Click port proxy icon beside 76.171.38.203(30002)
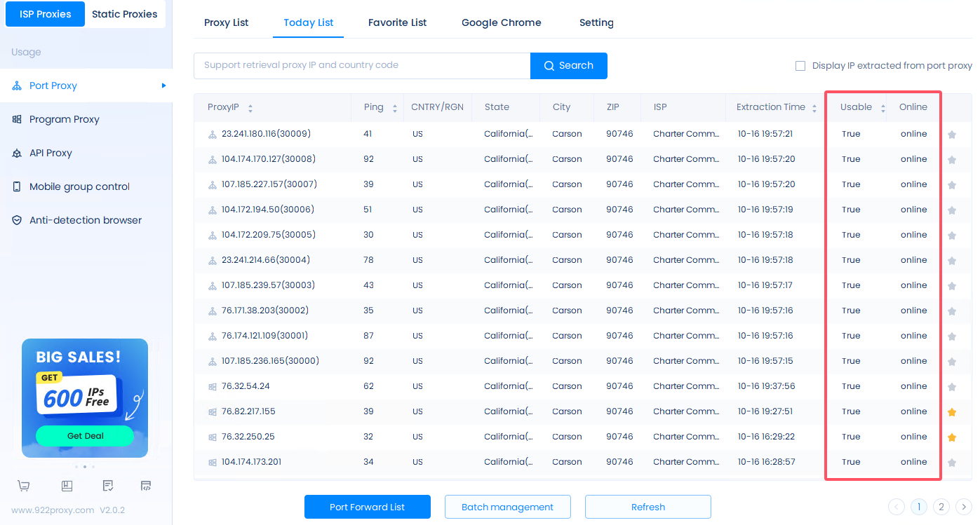This screenshot has width=980, height=525. [x=213, y=311]
